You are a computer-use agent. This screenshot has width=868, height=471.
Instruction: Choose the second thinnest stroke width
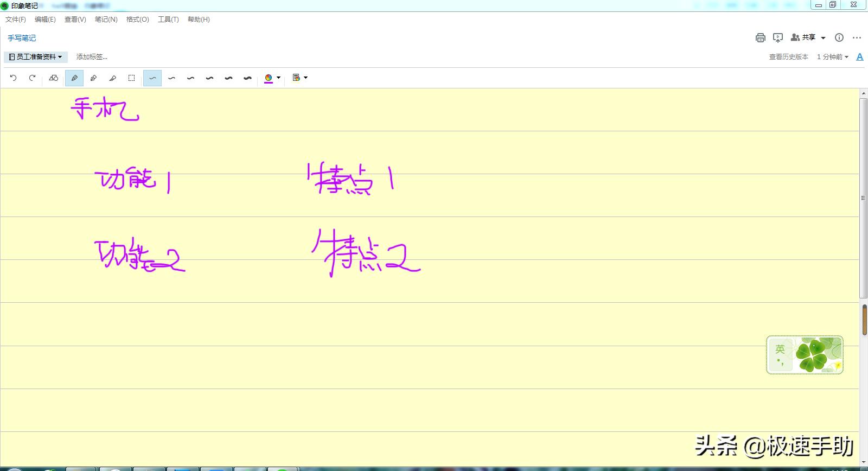pos(171,78)
